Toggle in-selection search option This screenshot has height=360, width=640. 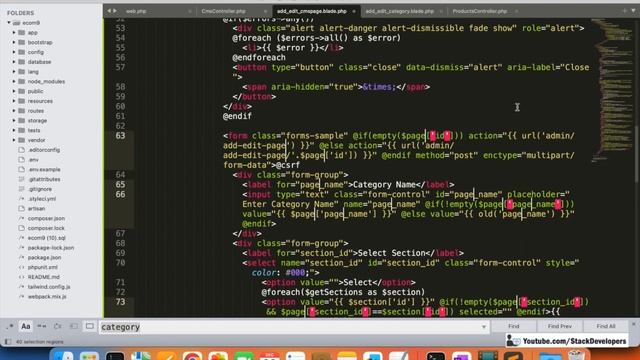73,327
